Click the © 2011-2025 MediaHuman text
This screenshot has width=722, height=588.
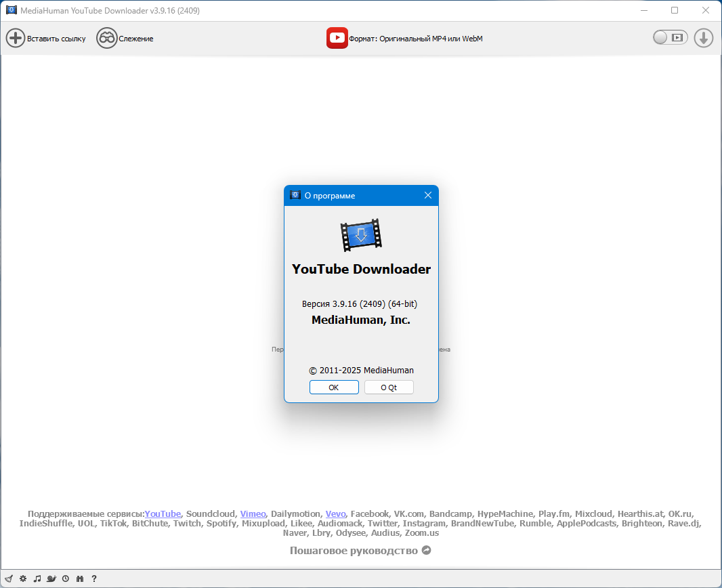361,370
